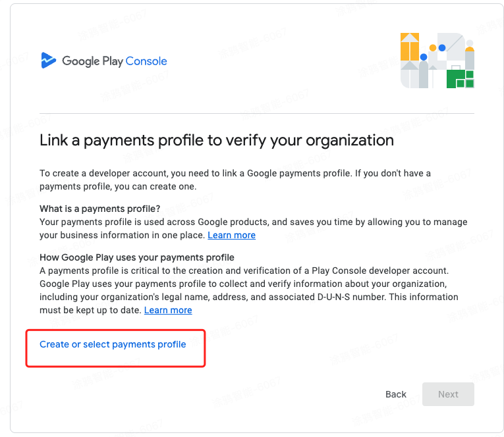Open Learn more link after 'one place.'
This screenshot has height=437, width=504.
coord(231,235)
